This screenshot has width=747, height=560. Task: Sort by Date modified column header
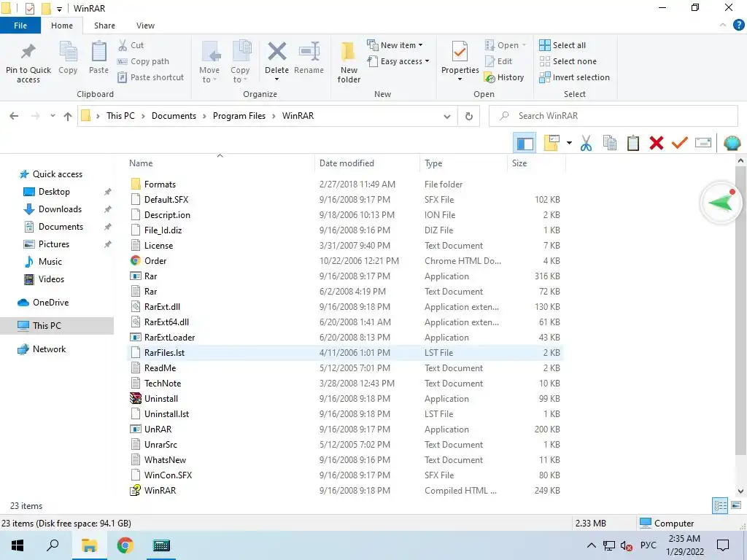tap(347, 163)
